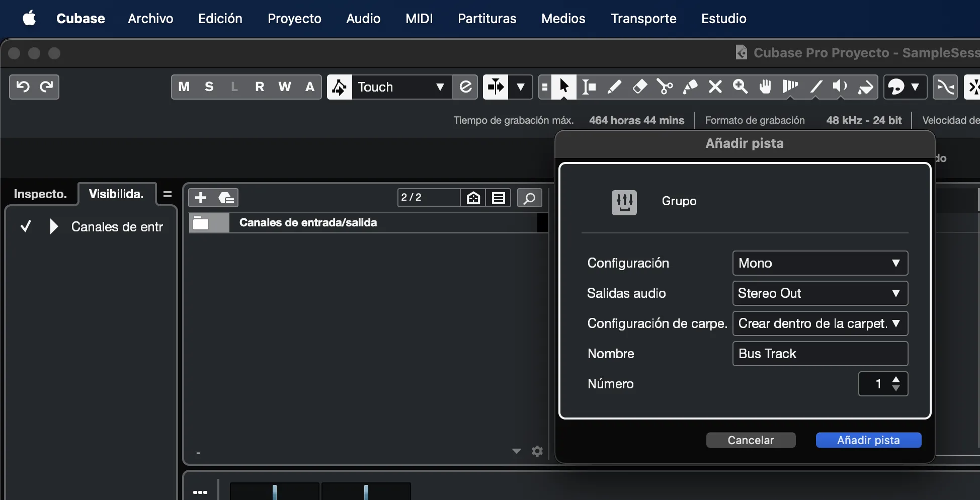Image resolution: width=980 pixels, height=500 pixels.
Task: Click the Grupo mixer icon in dialog
Action: [624, 202]
